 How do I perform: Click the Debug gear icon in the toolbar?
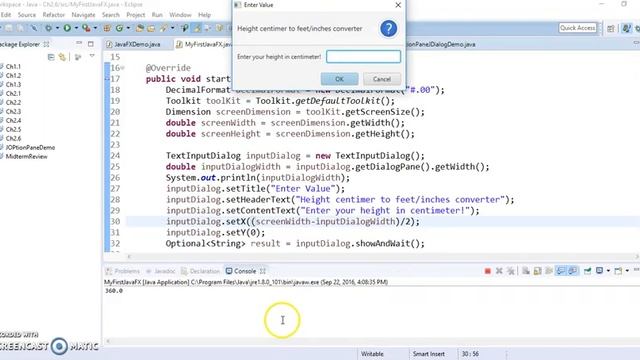click(48, 28)
